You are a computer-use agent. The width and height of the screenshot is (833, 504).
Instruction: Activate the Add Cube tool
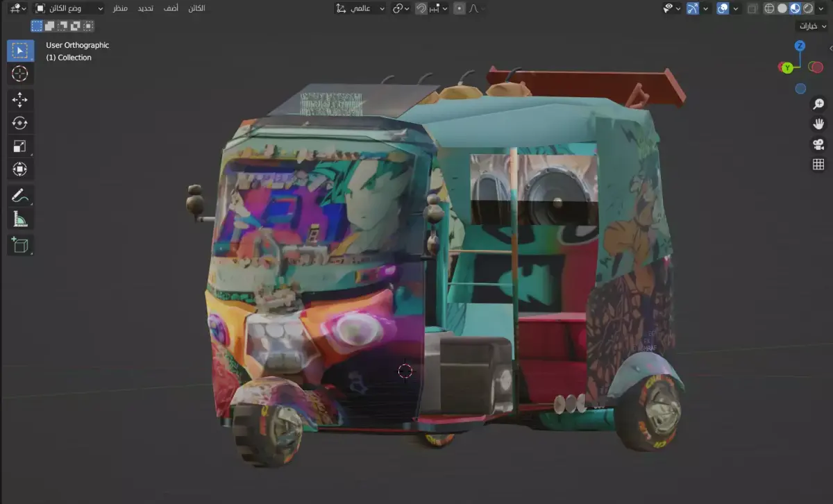pos(20,245)
